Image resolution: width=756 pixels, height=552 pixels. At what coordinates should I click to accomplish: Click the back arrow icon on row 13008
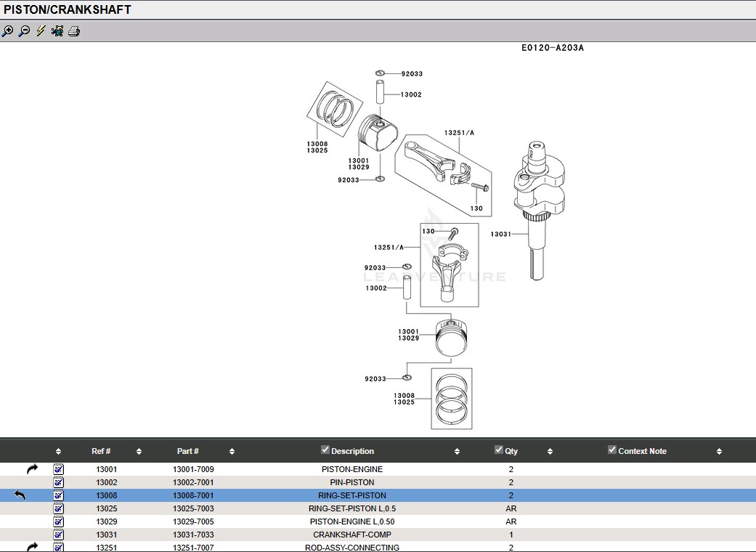tap(20, 495)
